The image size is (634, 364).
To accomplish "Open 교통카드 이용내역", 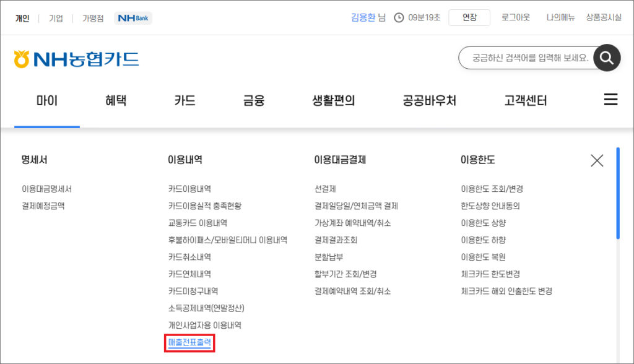I will pyautogui.click(x=198, y=223).
